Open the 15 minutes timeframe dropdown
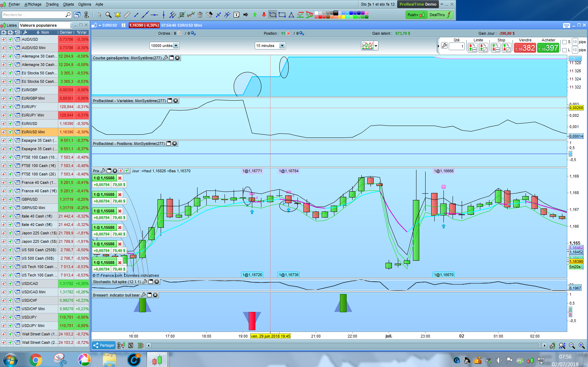The width and height of the screenshot is (588, 367). pos(270,46)
